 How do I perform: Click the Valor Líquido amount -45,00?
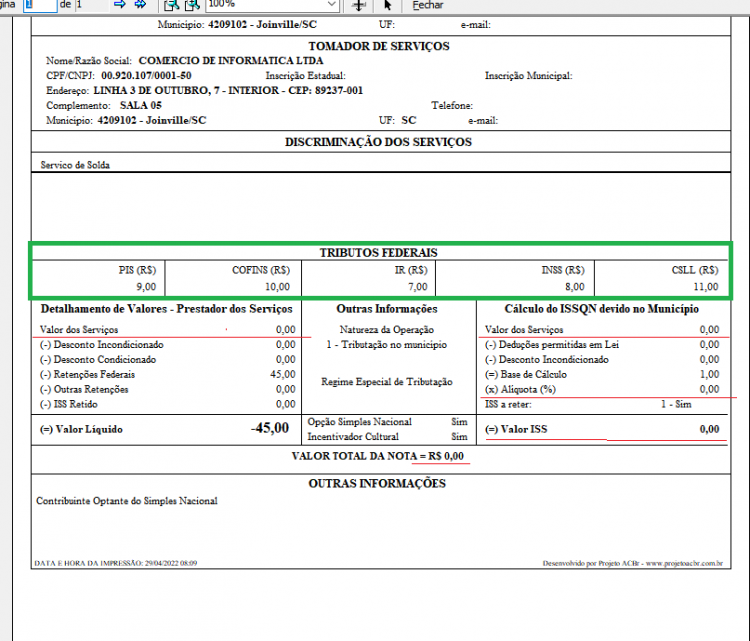(270, 428)
